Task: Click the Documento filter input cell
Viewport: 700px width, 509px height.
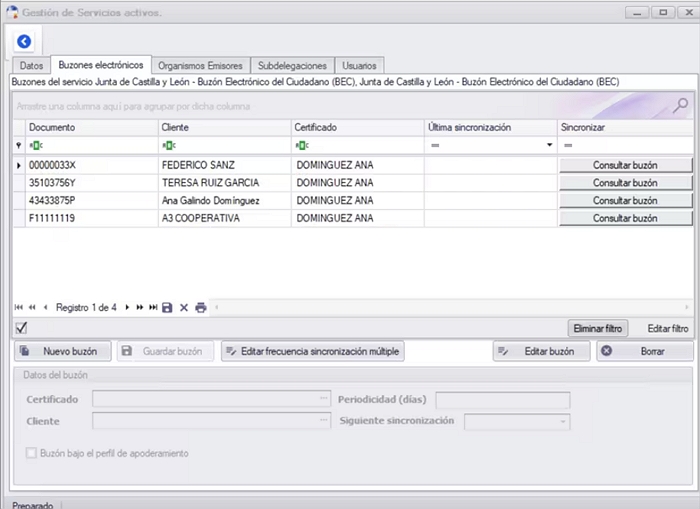Action: pos(92,145)
